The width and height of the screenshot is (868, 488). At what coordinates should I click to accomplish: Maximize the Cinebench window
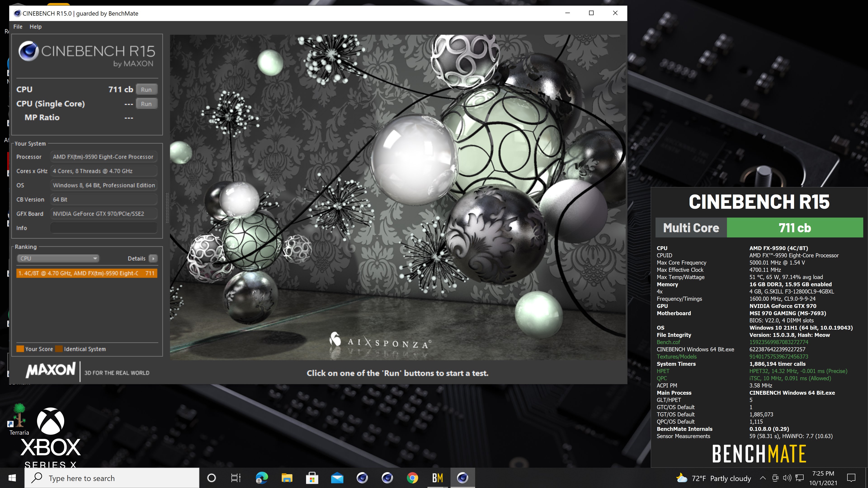(591, 13)
